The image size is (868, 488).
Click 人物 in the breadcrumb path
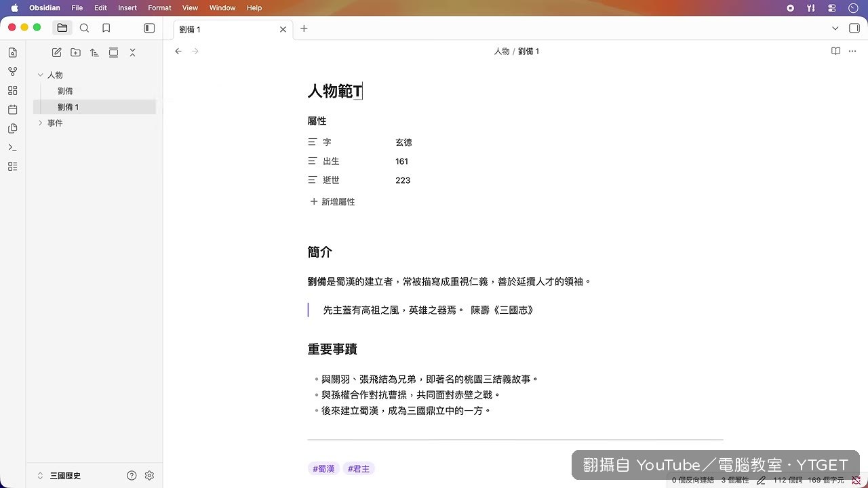[x=502, y=52]
